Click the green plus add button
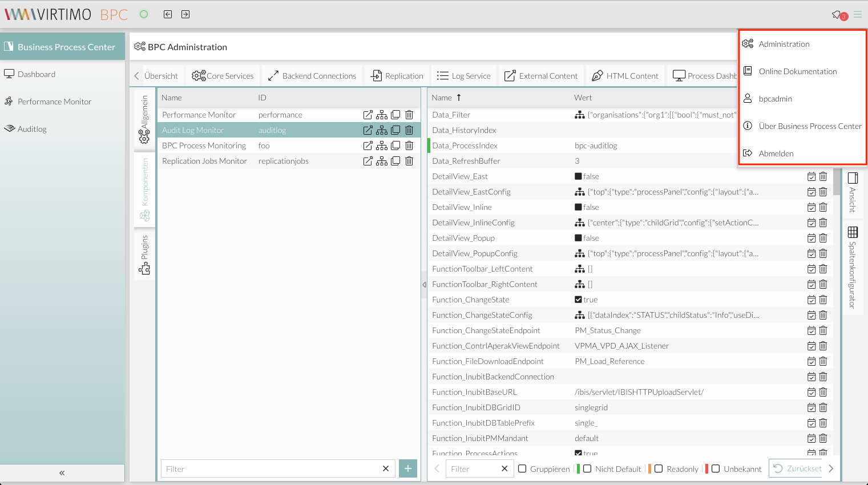This screenshot has height=485, width=868. pyautogui.click(x=408, y=468)
